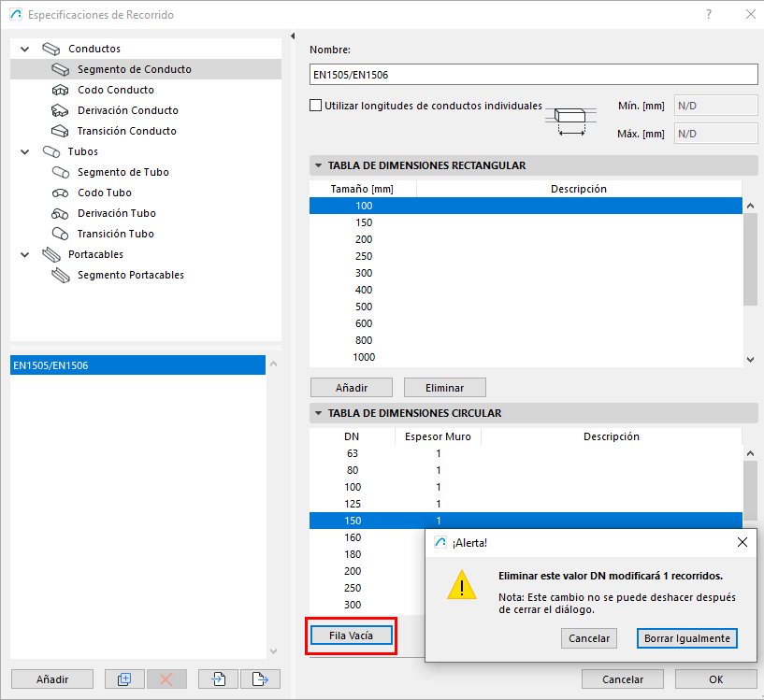
Task: Click the Codo Tubo elbow icon
Action: pos(61,193)
